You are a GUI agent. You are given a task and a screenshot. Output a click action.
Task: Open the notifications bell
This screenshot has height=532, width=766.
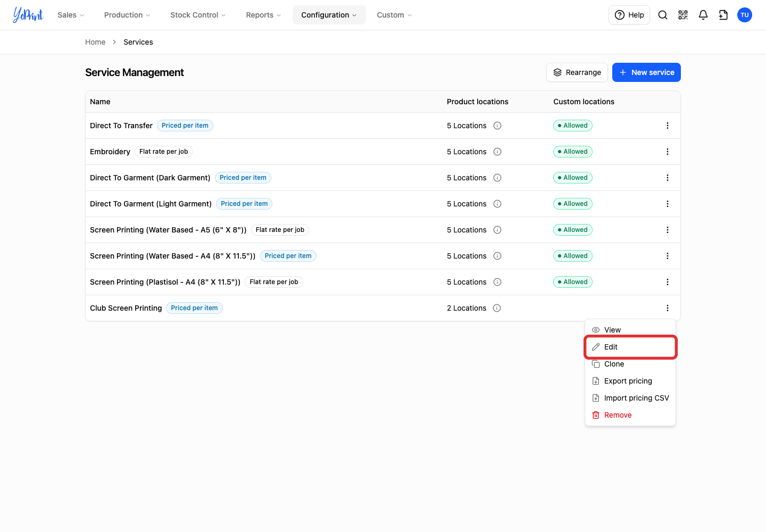[x=703, y=15]
